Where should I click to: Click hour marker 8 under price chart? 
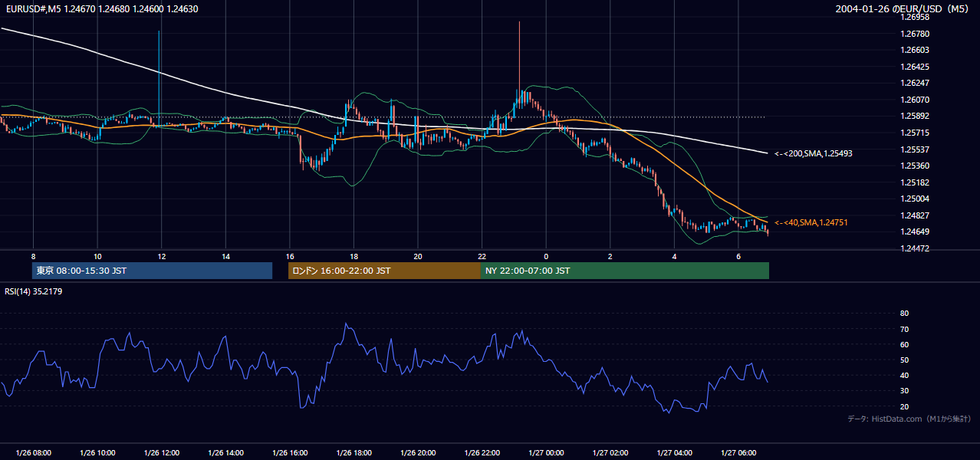[33, 255]
